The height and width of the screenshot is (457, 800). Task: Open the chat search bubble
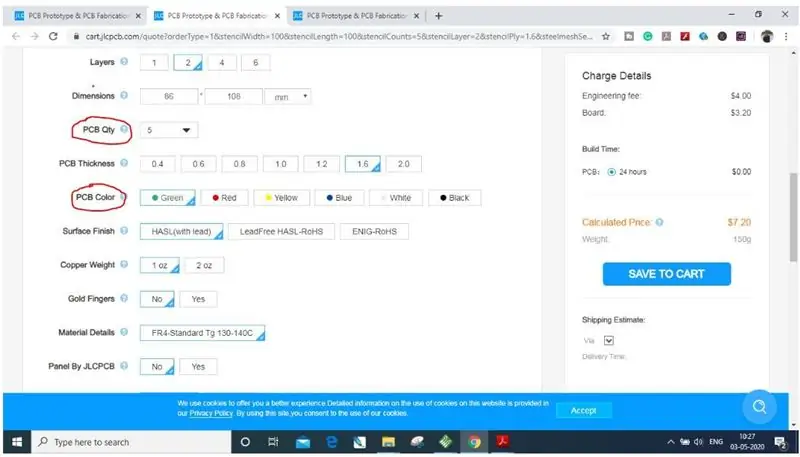point(760,407)
